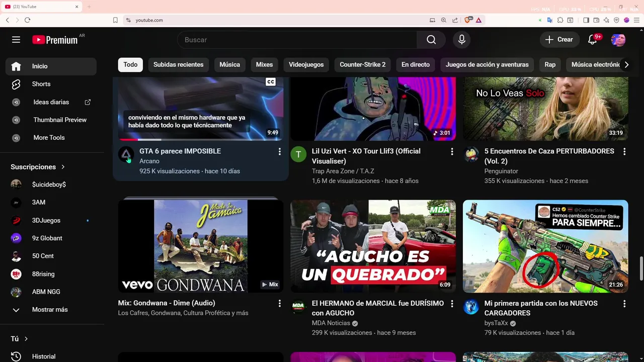Open Arcano channel avatar
The height and width of the screenshot is (362, 644).
(x=126, y=155)
